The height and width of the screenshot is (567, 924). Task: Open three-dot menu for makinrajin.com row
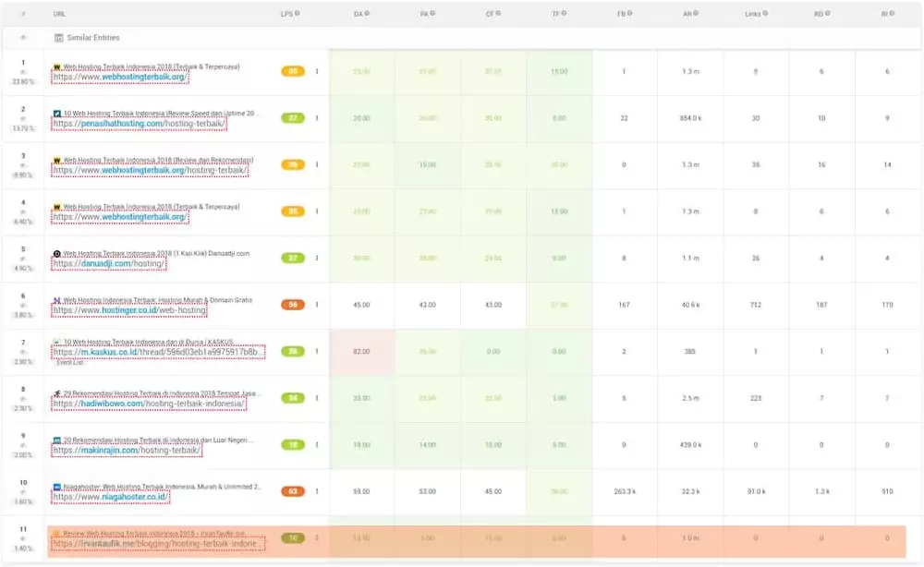317,444
